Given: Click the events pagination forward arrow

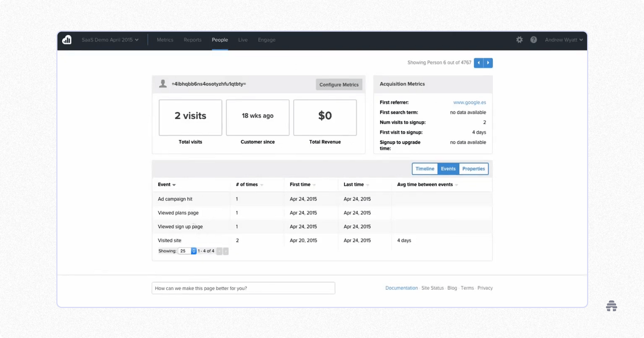Looking at the screenshot, I should tap(225, 251).
